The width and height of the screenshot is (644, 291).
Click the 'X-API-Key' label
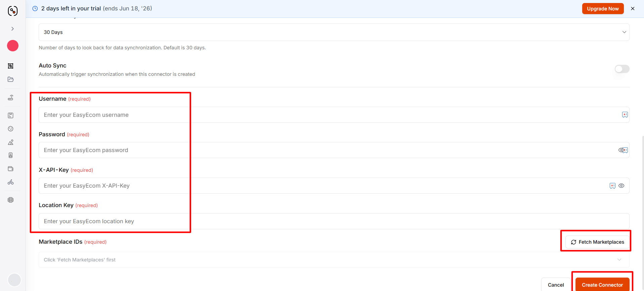[x=54, y=170]
